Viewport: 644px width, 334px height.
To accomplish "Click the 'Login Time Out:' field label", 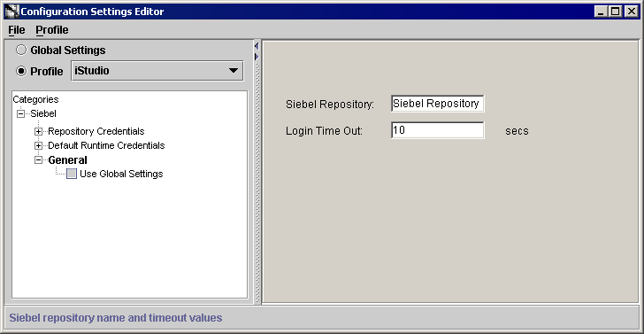I will (324, 131).
